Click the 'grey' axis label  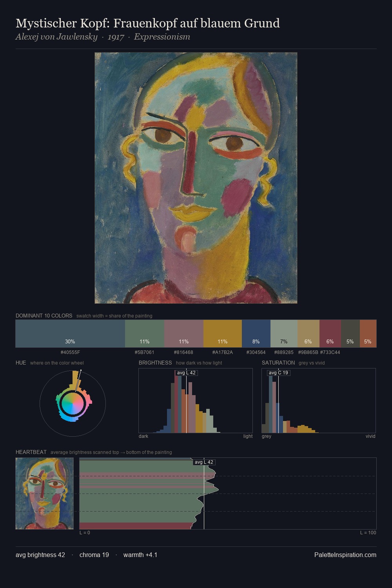(x=267, y=436)
